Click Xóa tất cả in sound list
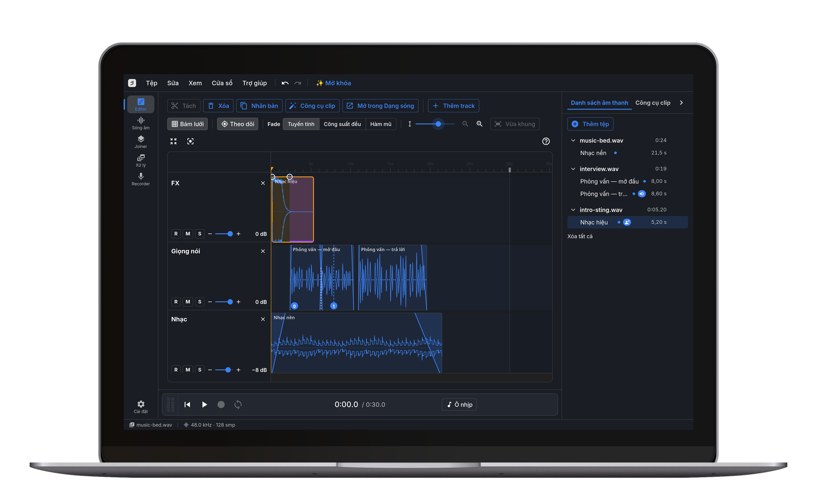 tap(580, 236)
